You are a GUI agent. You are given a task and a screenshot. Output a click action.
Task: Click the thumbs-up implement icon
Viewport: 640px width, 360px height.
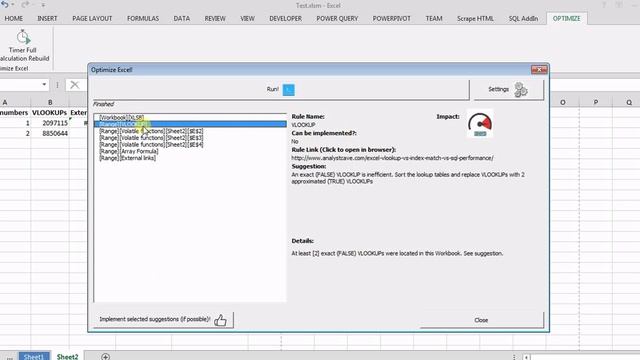pyautogui.click(x=220, y=320)
